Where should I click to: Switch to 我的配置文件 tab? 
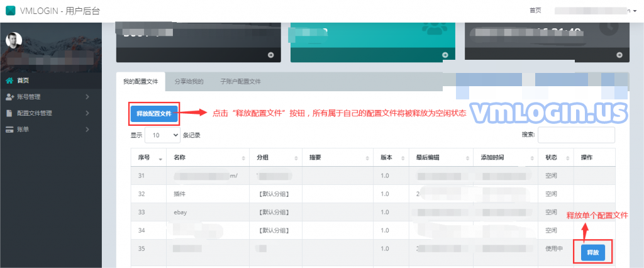(140, 81)
